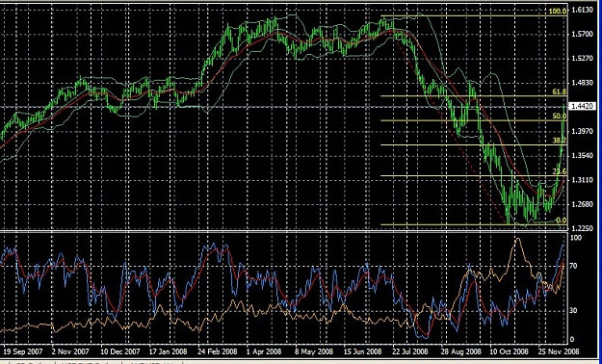Click the 28 Aug 2008 date label

click(461, 351)
